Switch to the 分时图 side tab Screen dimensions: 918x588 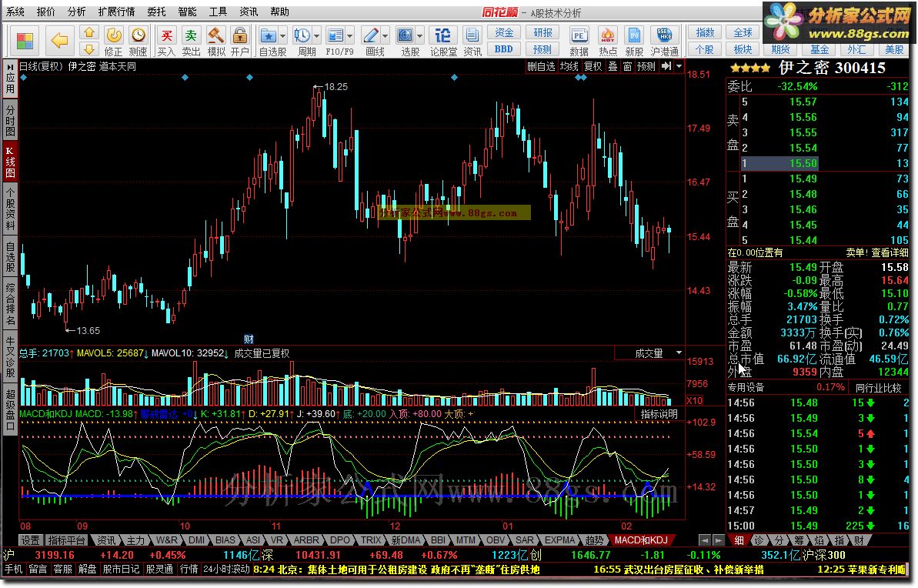(x=11, y=119)
